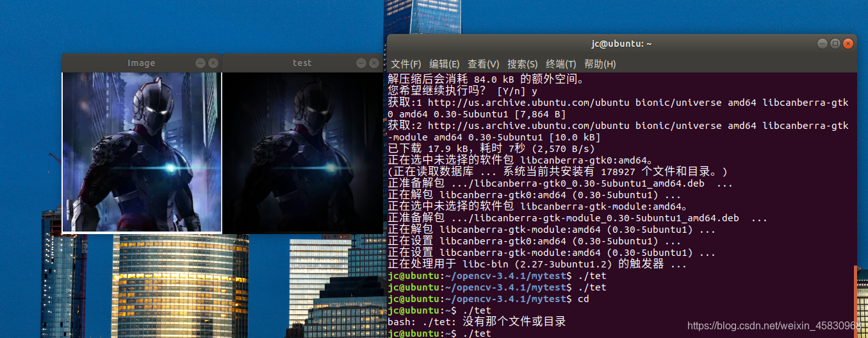The width and height of the screenshot is (868, 338).
Task: Click the Image window title bar
Action: (x=142, y=63)
